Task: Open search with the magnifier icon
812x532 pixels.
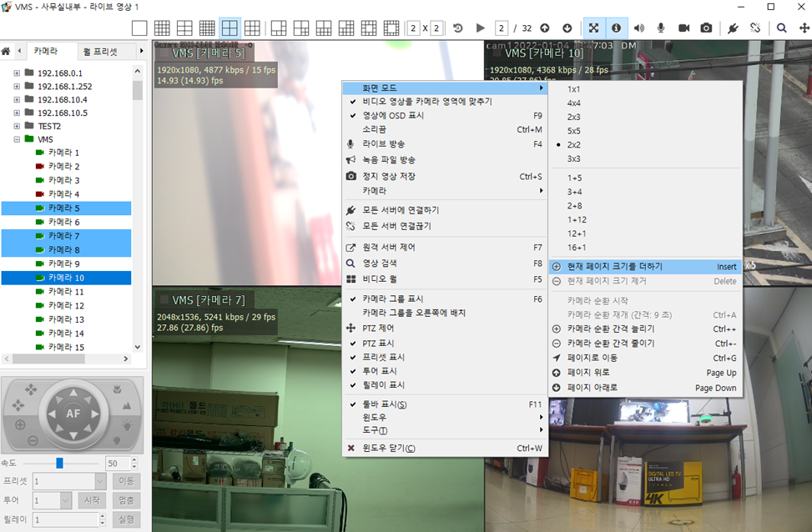Action: [781, 28]
